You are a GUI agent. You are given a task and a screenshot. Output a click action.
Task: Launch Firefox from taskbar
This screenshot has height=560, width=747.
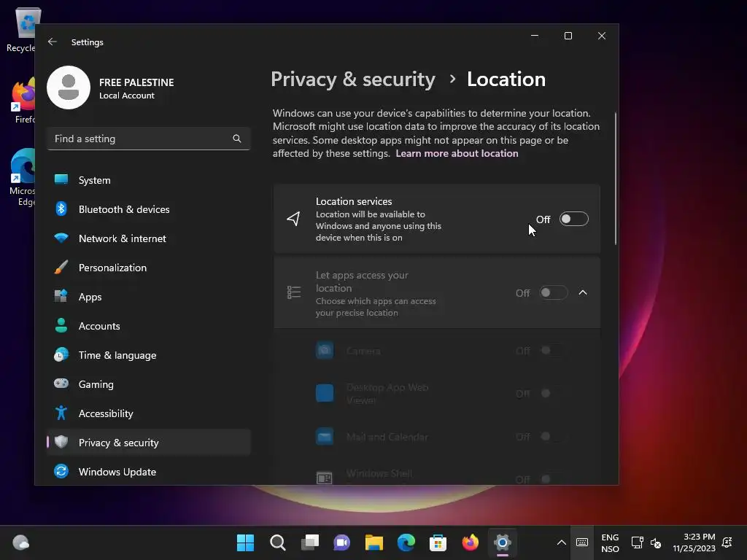click(471, 542)
